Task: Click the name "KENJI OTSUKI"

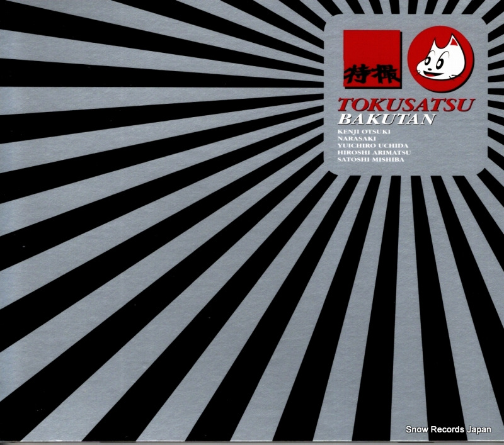Action: click(364, 132)
